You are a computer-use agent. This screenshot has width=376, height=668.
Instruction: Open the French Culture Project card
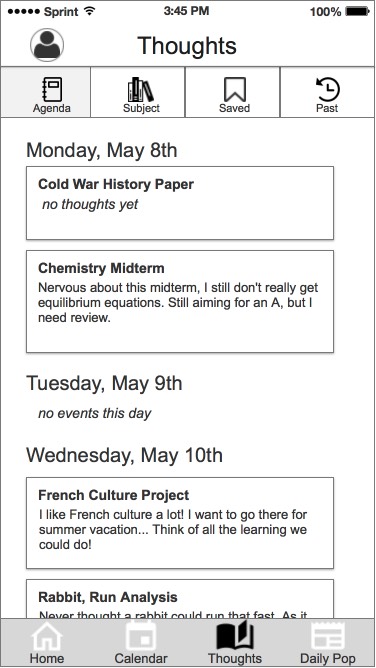pyautogui.click(x=180, y=523)
